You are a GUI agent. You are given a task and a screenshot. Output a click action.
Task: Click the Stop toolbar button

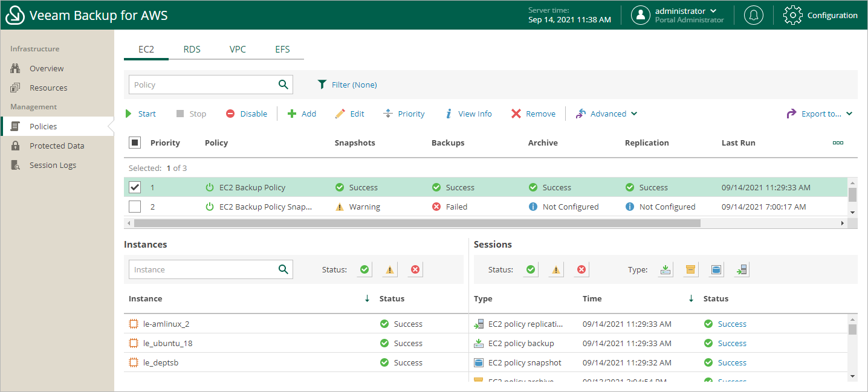pyautogui.click(x=191, y=114)
